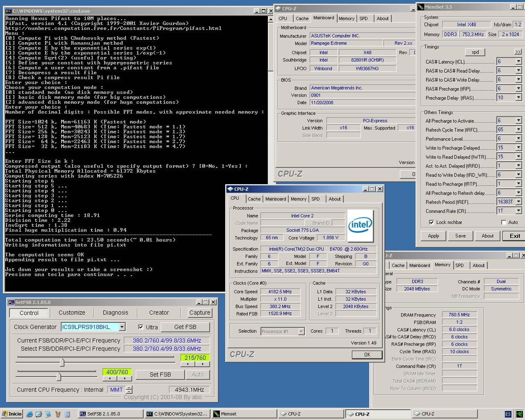Switch to Diagnosis tab in SetFSB
Viewport: 525px width, 420px height.
(x=116, y=313)
